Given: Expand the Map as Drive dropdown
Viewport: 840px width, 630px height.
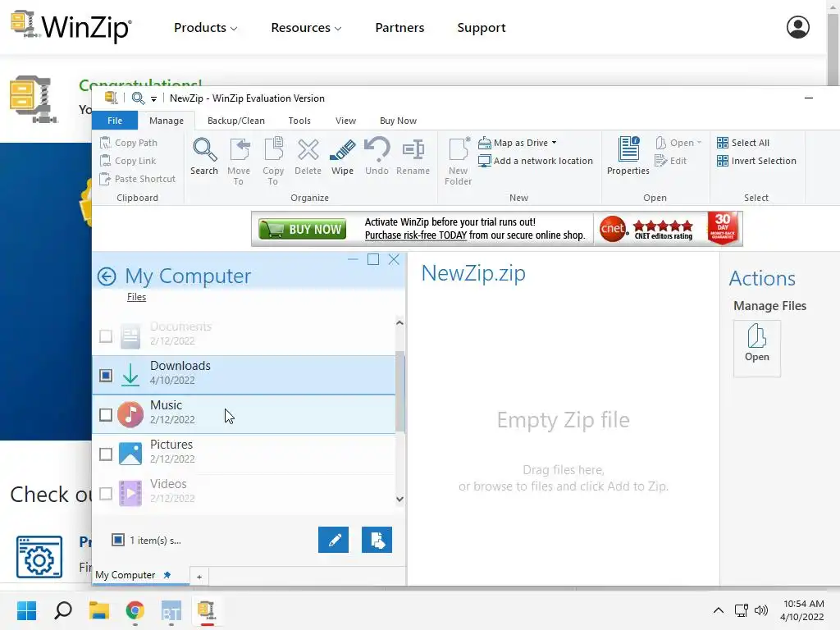Looking at the screenshot, I should point(554,143).
